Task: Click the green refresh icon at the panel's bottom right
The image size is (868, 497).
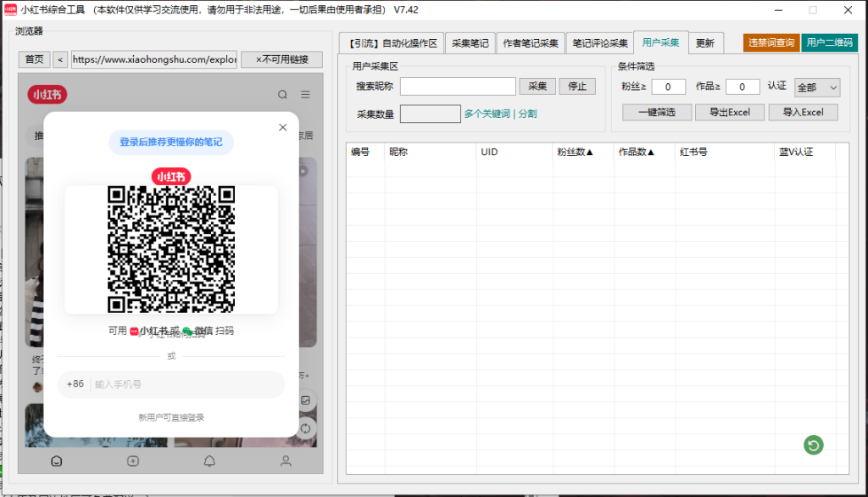Action: tap(813, 445)
